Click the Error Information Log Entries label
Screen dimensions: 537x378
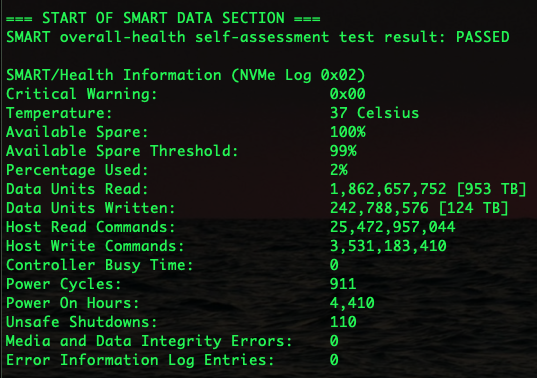[x=140, y=360]
